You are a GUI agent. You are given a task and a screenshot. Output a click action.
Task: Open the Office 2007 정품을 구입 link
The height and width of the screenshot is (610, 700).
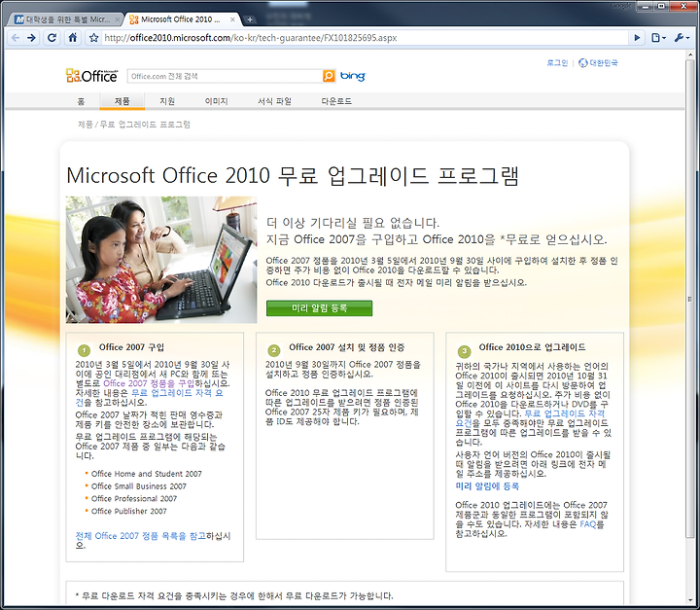click(148, 383)
